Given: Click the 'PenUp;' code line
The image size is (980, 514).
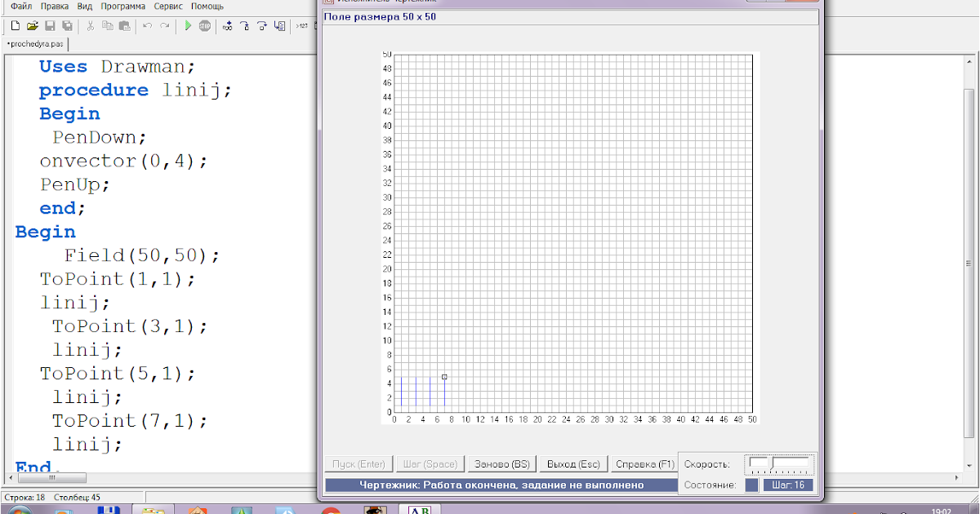Looking at the screenshot, I should point(74,184).
